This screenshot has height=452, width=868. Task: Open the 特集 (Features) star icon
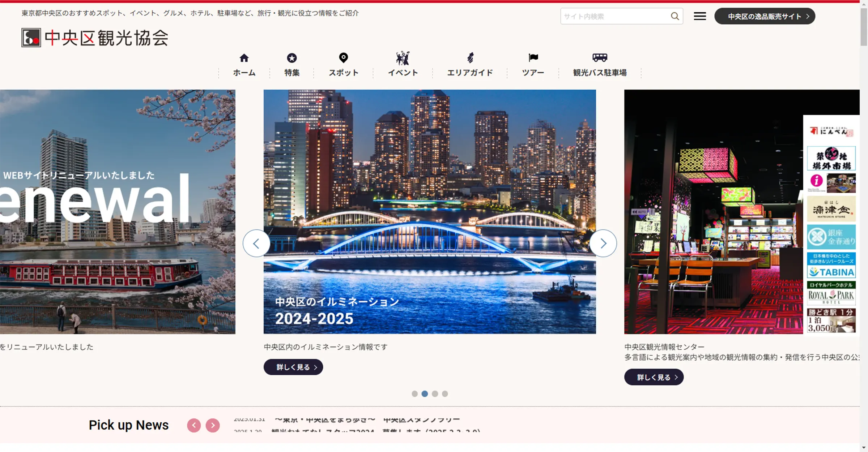pos(292,58)
